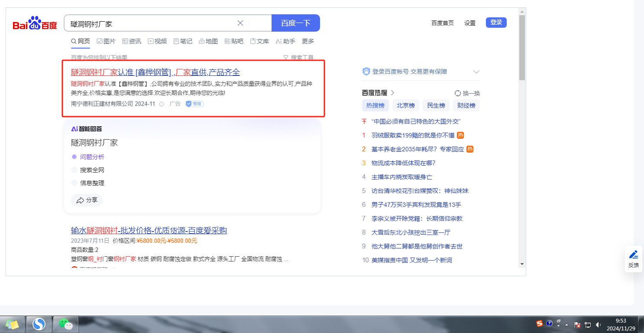This screenshot has width=644, height=333.
Task: Open 美媒指责中国 又发明一个新词 topic
Action: coord(412,260)
